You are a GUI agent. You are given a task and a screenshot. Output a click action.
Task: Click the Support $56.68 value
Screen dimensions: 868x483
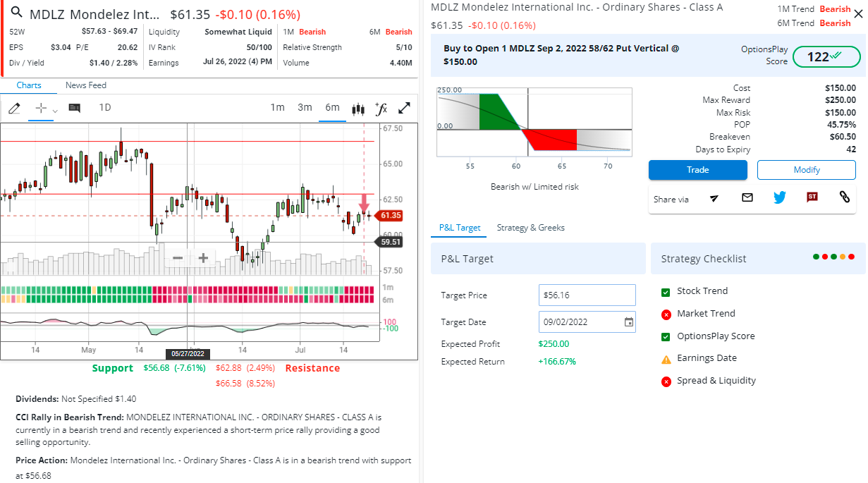coord(156,368)
